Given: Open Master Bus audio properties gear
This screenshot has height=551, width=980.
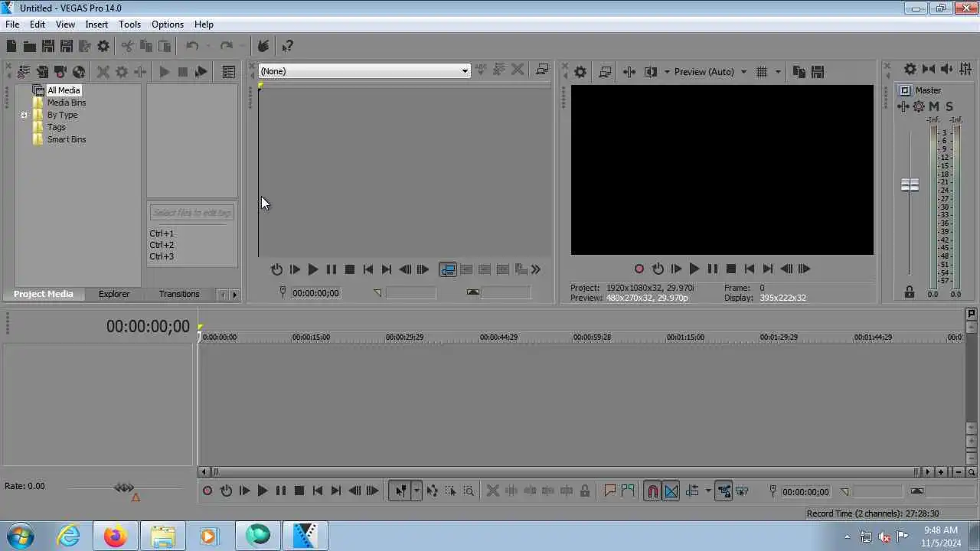Looking at the screenshot, I should [x=910, y=70].
